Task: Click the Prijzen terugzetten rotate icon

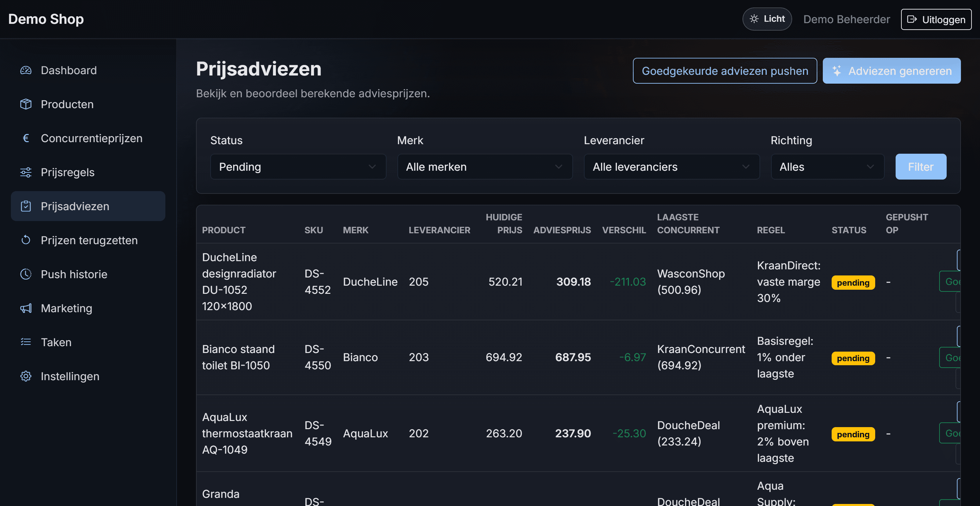Action: coord(26,240)
